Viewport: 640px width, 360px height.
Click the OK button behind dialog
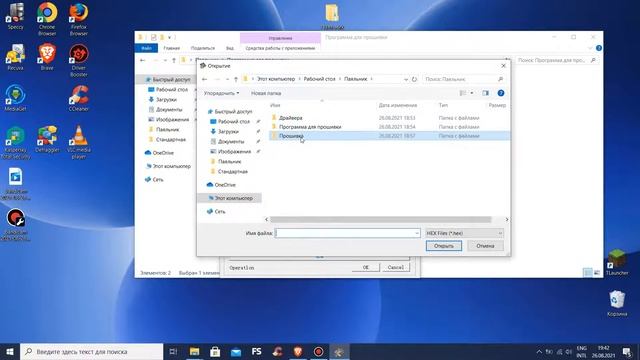coord(365,267)
